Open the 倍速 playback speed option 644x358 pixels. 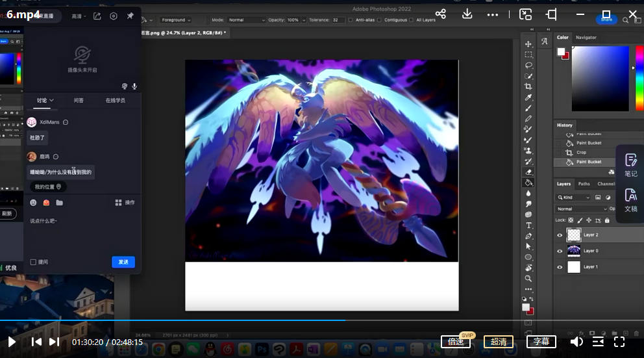point(456,342)
